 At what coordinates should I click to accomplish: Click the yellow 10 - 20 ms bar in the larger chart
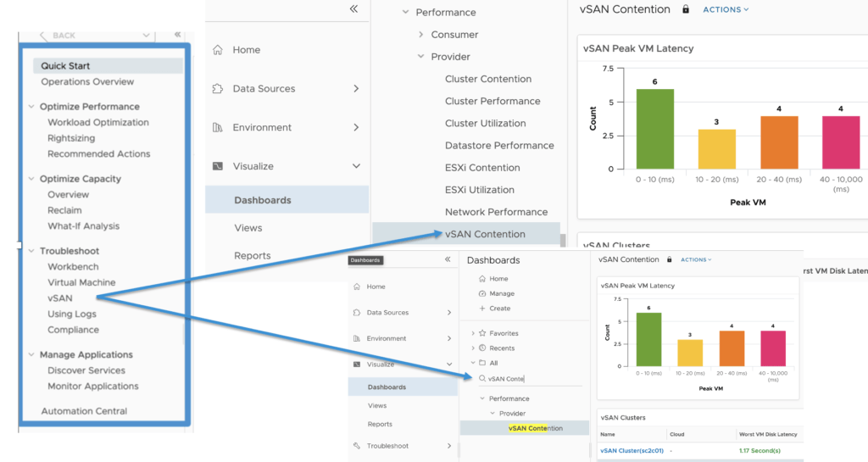click(715, 149)
